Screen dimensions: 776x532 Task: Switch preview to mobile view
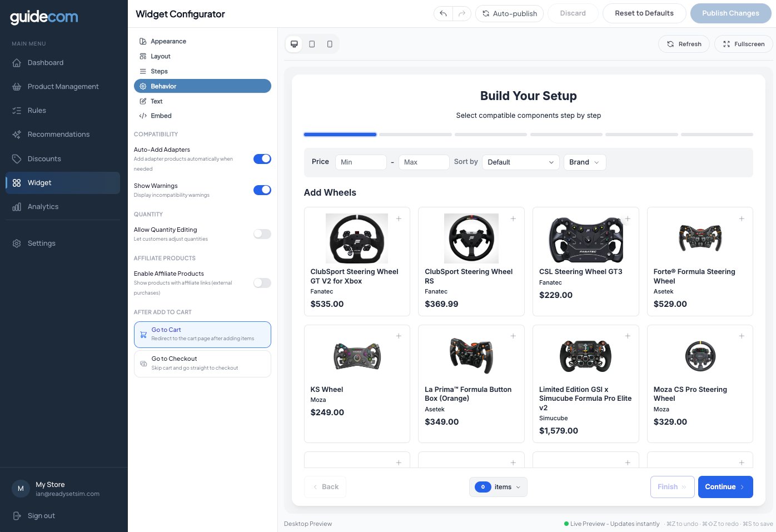point(330,44)
